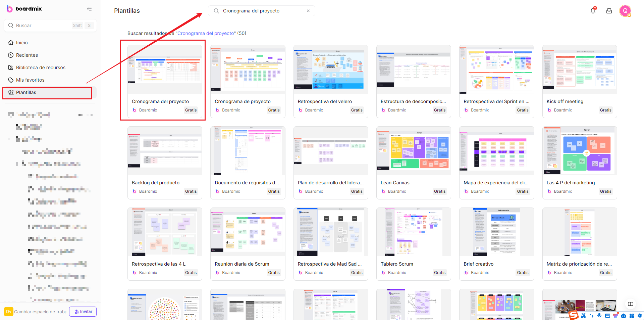Click the boardmix logo
Viewport: 644px width, 320px height.
coord(24,9)
